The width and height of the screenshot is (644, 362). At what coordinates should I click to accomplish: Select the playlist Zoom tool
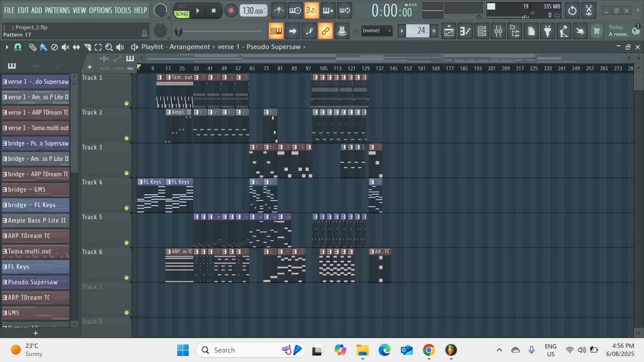pos(109,47)
